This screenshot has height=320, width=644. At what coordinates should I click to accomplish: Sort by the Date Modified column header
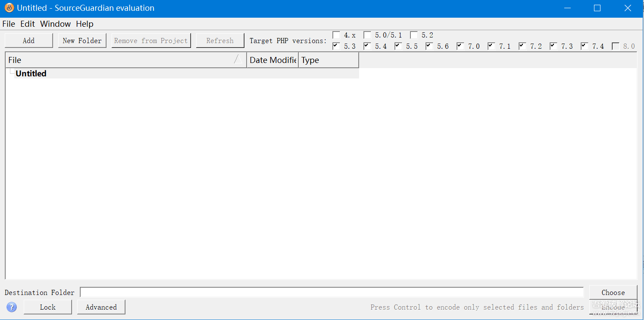(272, 60)
